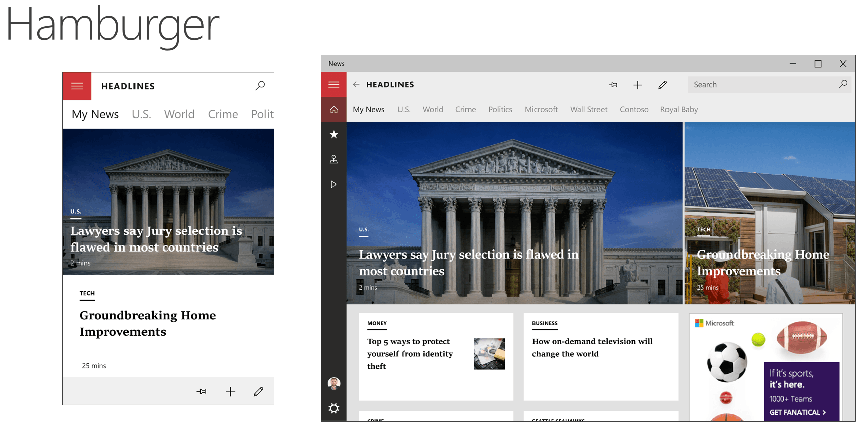Open Favorites star in sidebar
The height and width of the screenshot is (432, 868).
pos(334,134)
